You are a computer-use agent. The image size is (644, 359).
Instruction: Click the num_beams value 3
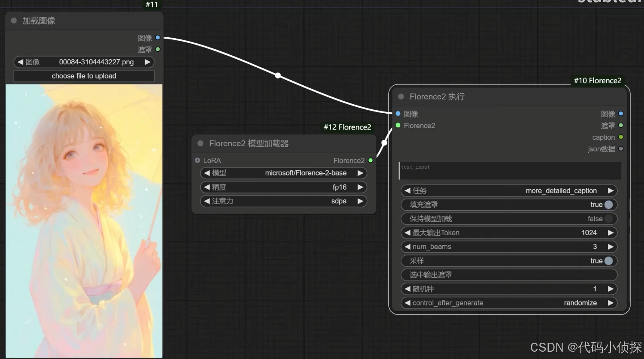coord(595,247)
